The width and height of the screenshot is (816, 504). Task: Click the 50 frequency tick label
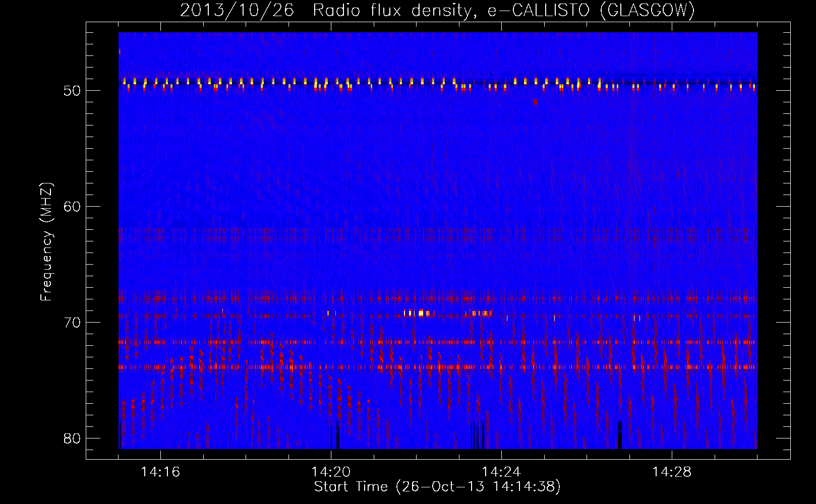coord(72,91)
